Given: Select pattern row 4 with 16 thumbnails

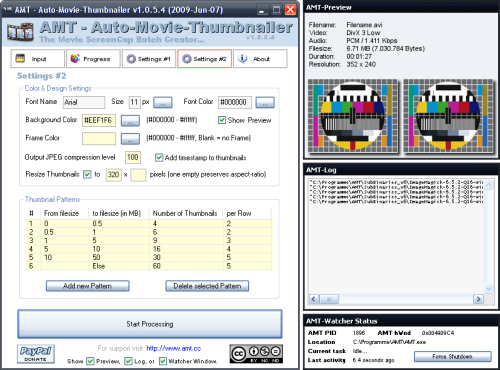Looking at the screenshot, I should (x=149, y=249).
